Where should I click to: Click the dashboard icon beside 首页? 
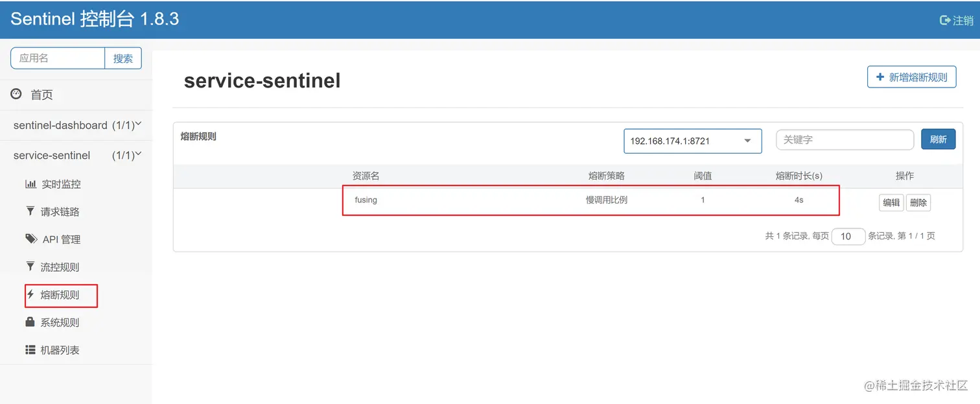pyautogui.click(x=16, y=94)
